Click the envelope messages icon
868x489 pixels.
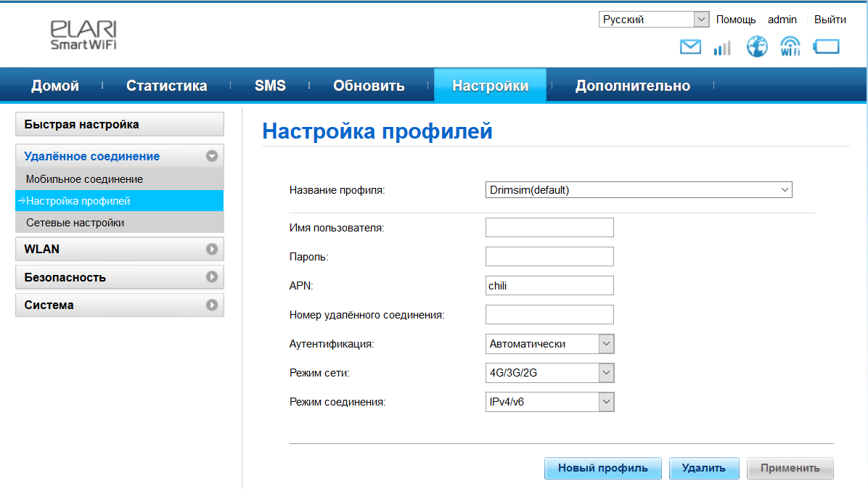tap(690, 47)
